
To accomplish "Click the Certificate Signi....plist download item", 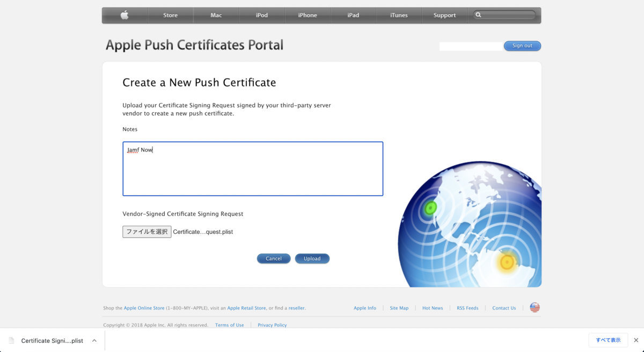I will [x=52, y=341].
